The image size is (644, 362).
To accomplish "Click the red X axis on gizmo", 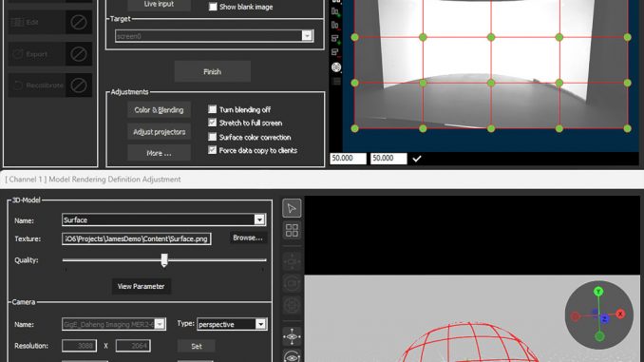I will [x=620, y=314].
